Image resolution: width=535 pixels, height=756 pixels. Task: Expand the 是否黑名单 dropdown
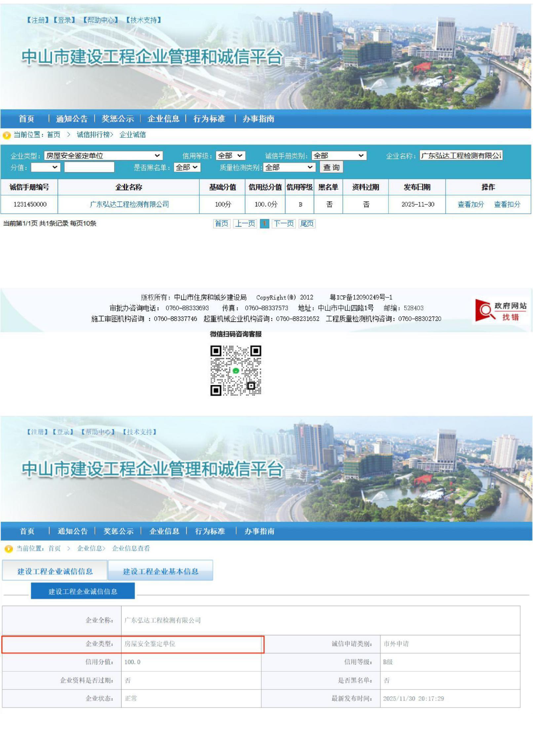[187, 167]
